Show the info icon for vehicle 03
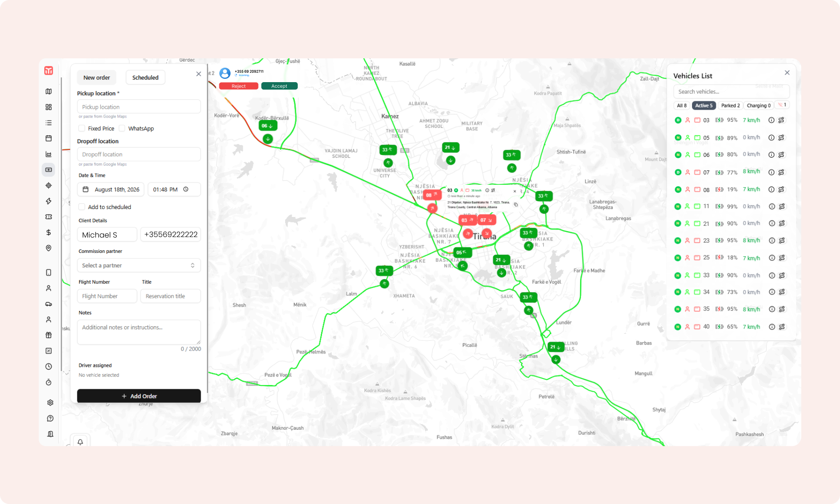 coord(771,120)
